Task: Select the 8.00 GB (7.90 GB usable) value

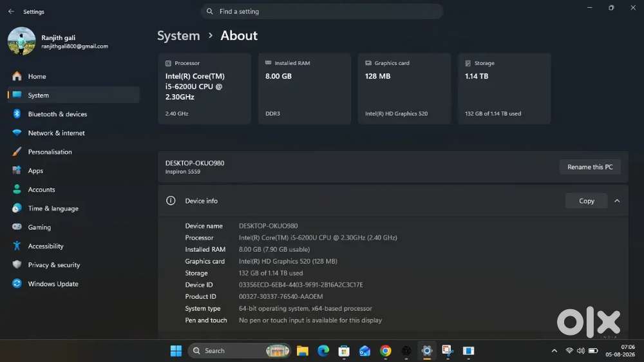Action: pyautogui.click(x=274, y=249)
